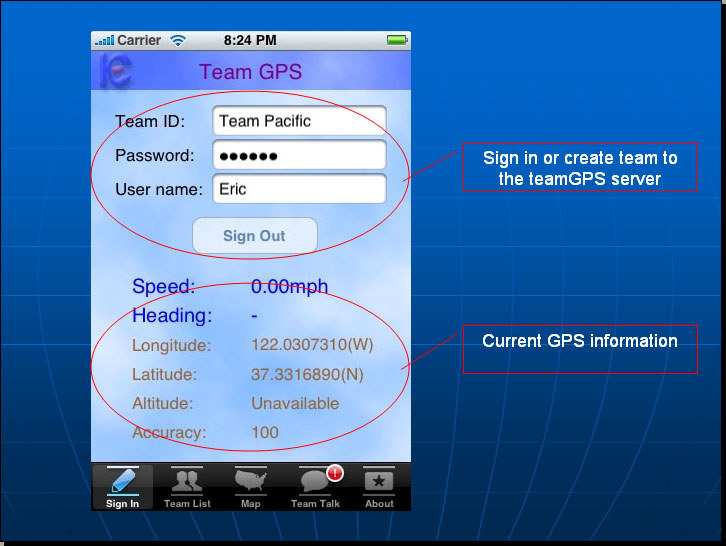Image resolution: width=726 pixels, height=546 pixels.
Task: Tap the Sign In pencil tab icon
Action: pos(123,481)
